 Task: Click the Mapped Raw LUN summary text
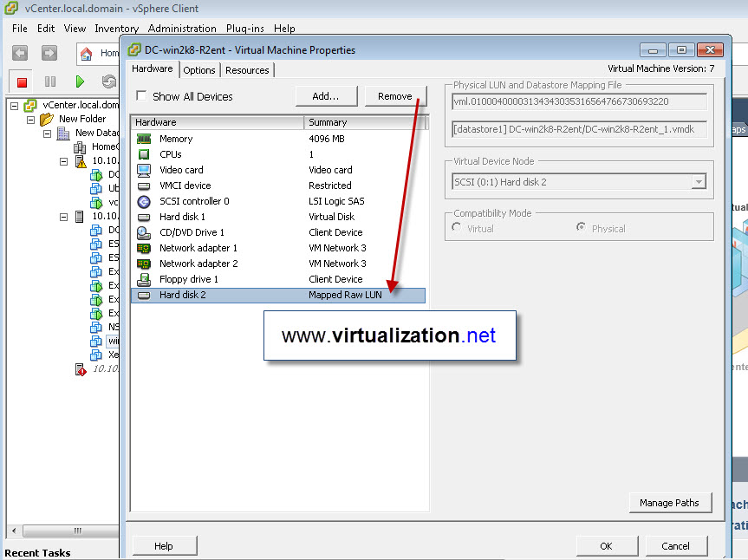point(345,296)
